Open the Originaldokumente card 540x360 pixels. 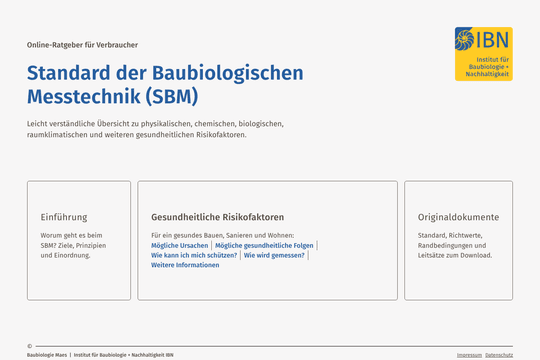458,240
